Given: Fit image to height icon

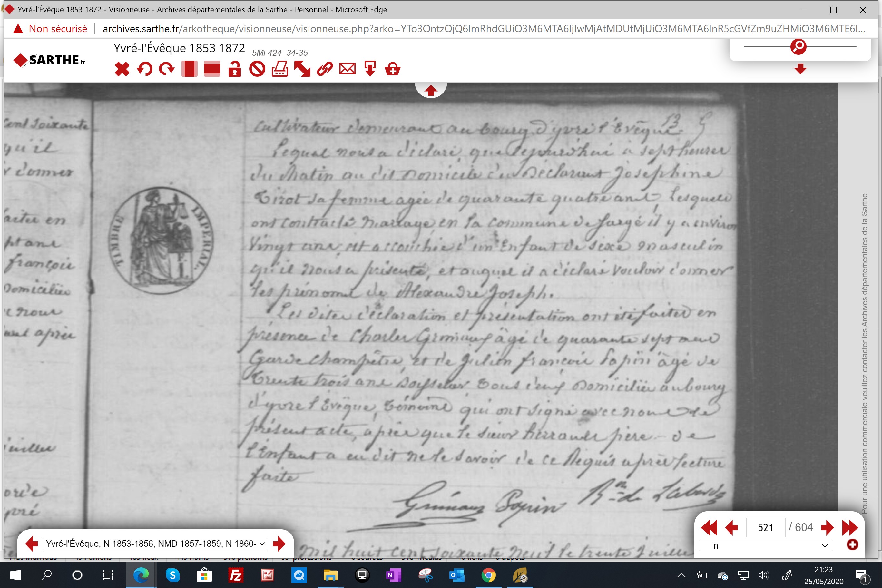Looking at the screenshot, I should pyautogui.click(x=189, y=69).
